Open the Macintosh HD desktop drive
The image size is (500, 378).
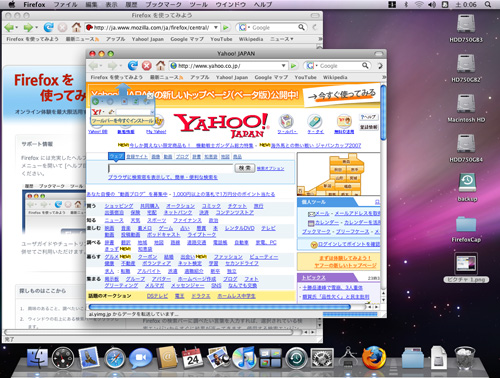point(466,108)
